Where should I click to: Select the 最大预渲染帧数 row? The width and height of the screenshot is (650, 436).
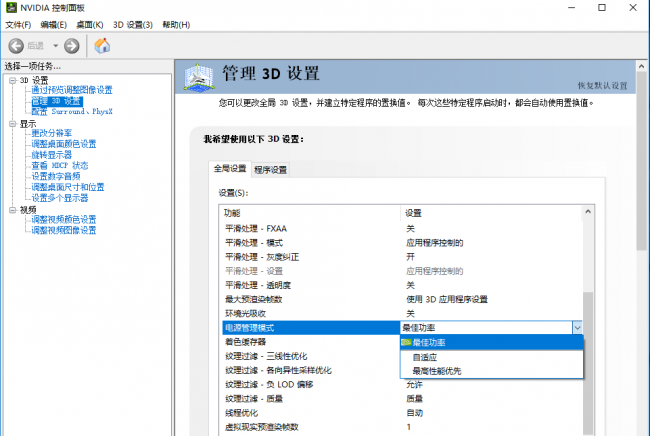(x=402, y=299)
